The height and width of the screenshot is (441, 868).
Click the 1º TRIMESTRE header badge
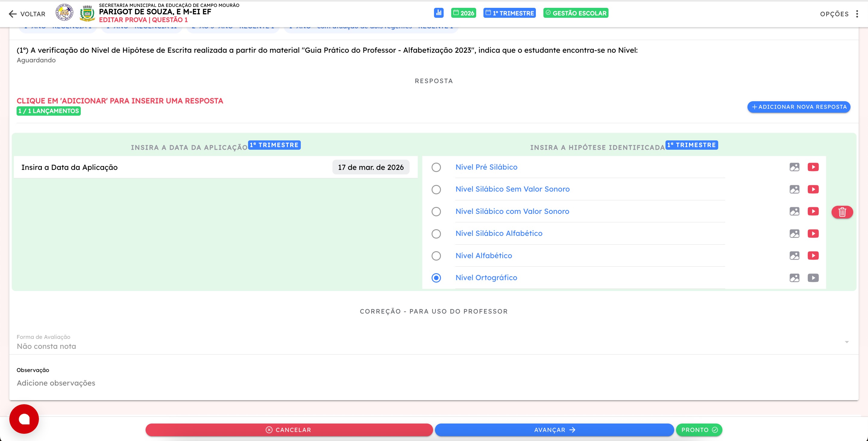pyautogui.click(x=509, y=13)
